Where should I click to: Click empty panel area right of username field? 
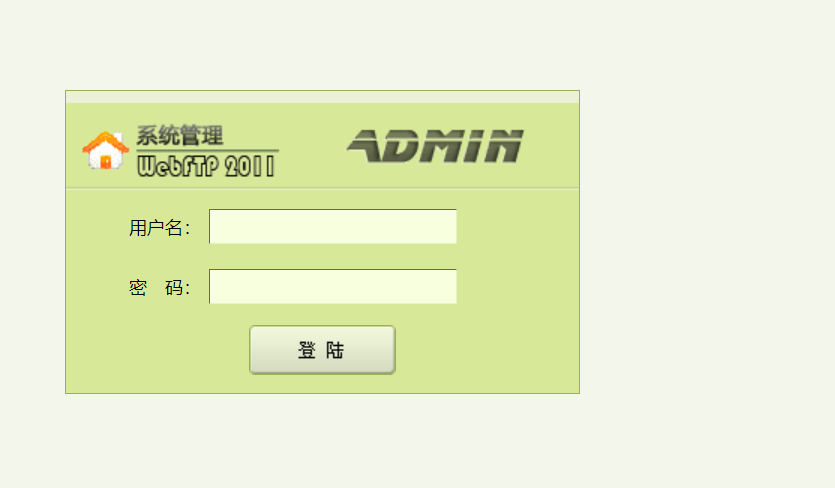518,226
